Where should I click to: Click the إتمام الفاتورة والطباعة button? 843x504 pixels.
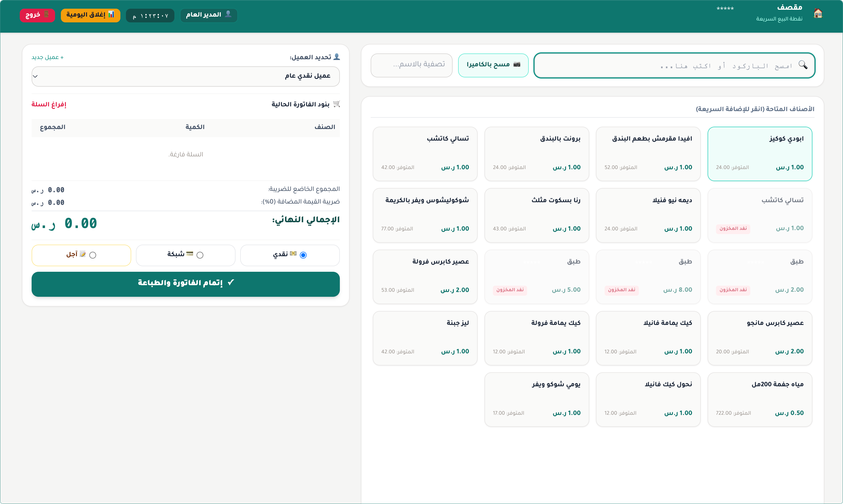185,284
